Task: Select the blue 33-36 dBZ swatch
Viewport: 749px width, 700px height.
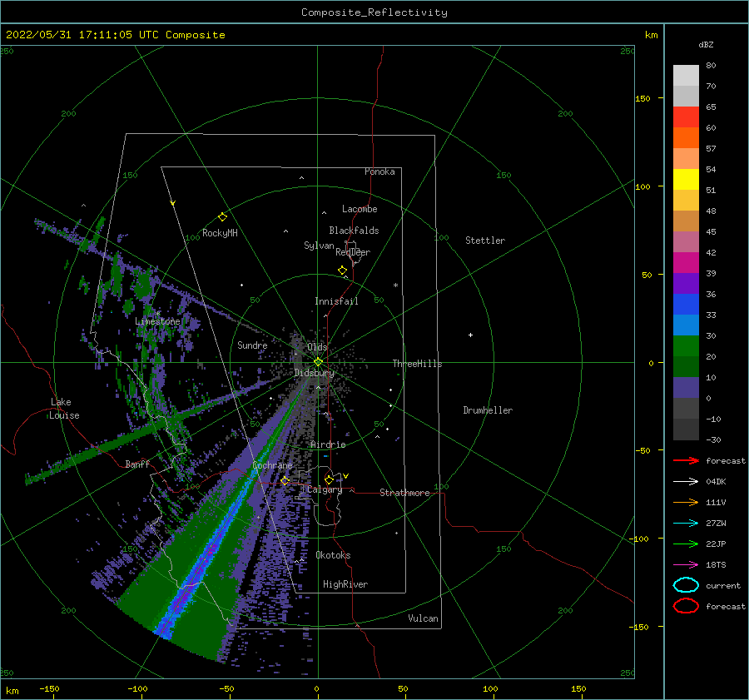Action: coord(686,305)
